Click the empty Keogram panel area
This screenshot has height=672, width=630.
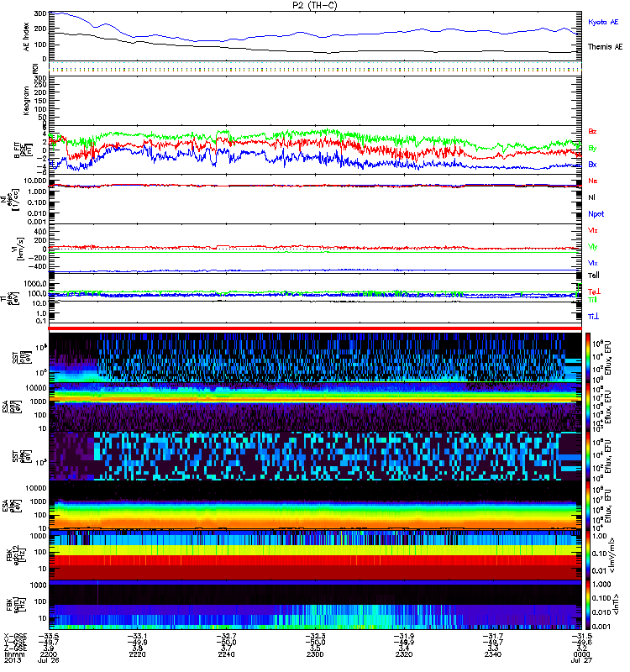tap(315, 100)
